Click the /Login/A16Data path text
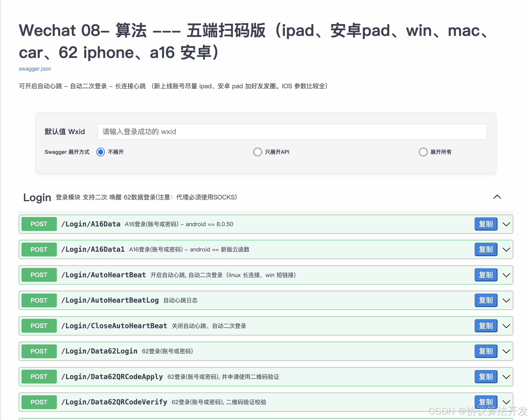The width and height of the screenshot is (529, 420). pos(91,224)
